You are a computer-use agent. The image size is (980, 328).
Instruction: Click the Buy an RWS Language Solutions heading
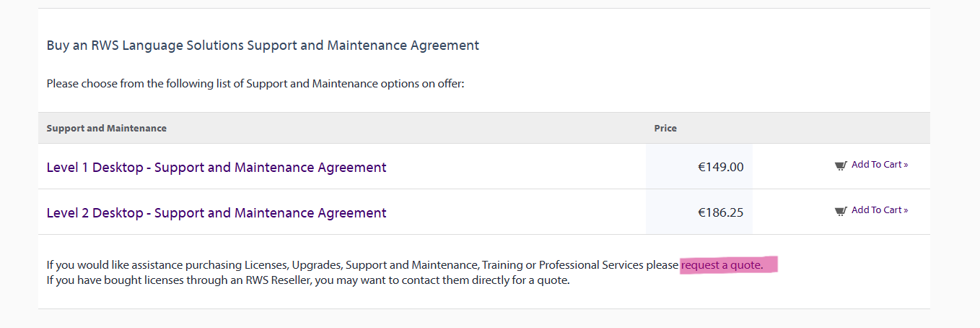(x=263, y=46)
